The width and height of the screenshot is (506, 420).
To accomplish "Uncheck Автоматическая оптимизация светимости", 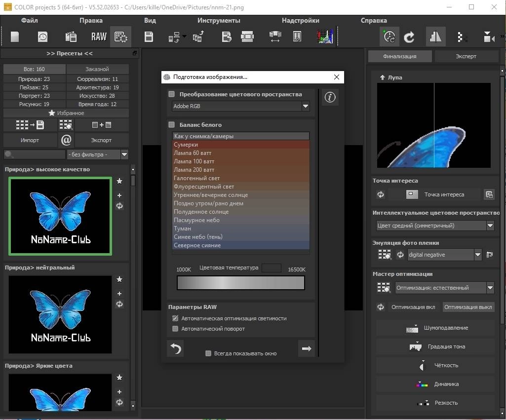I will tap(175, 318).
